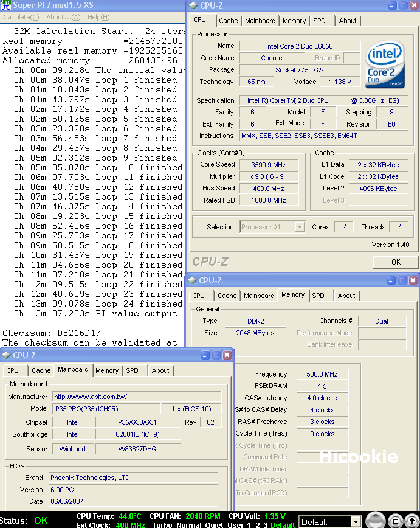Click the square restore icon in the bottom utility bar
420x528 pixels.
tap(396, 521)
